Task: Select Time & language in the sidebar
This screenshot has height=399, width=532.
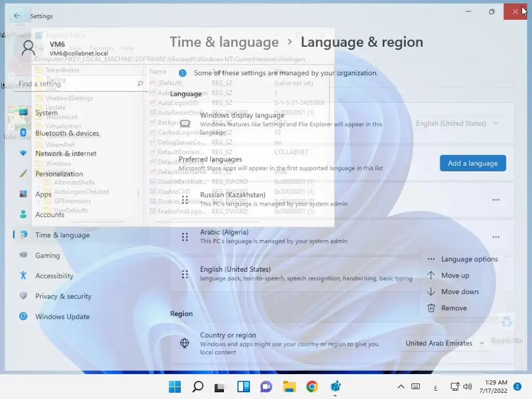Action: pos(62,235)
